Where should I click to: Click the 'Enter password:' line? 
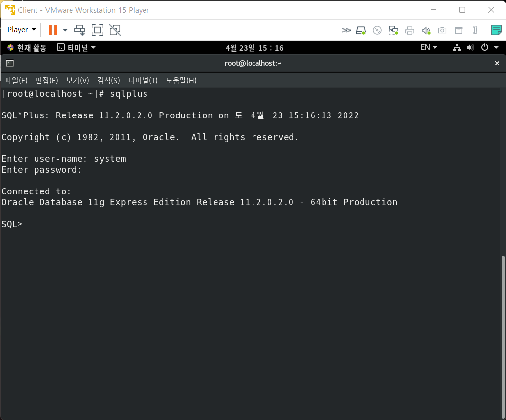click(41, 170)
